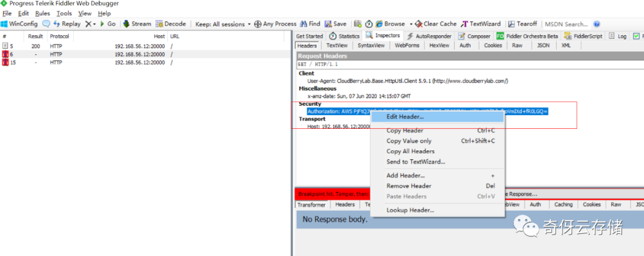Select session row number 15
Image resolution: width=644 pixels, height=256 pixels.
[145, 63]
